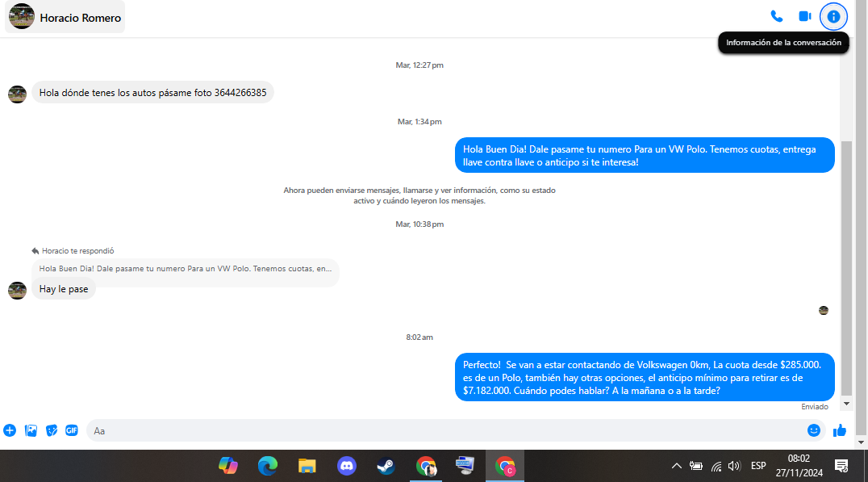Send a thumbs-up like
868x482 pixels.
click(x=840, y=430)
